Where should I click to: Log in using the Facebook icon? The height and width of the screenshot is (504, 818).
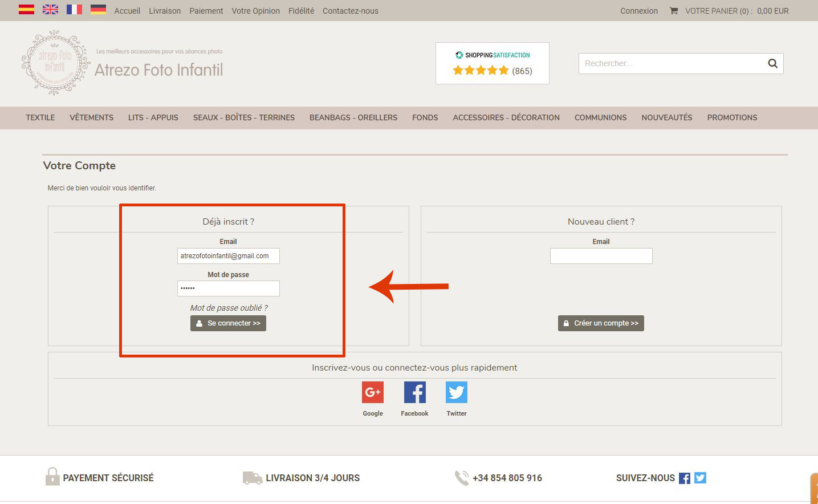click(x=414, y=392)
